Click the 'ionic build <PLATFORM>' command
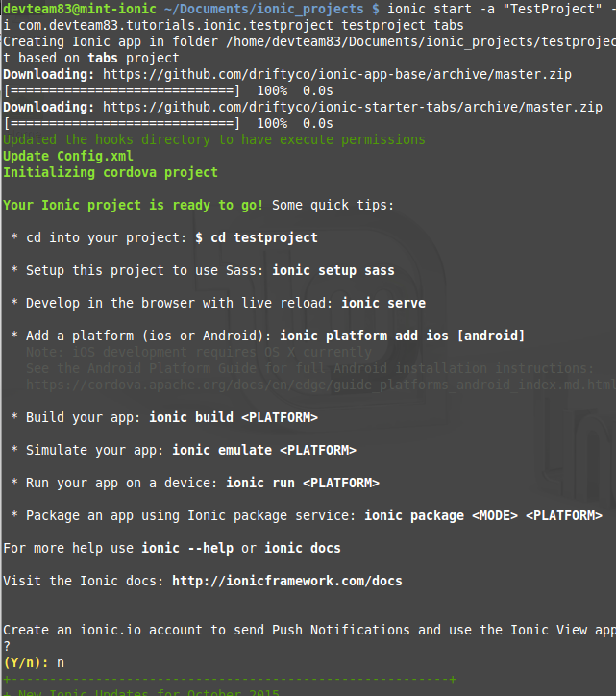The image size is (616, 696). click(234, 417)
